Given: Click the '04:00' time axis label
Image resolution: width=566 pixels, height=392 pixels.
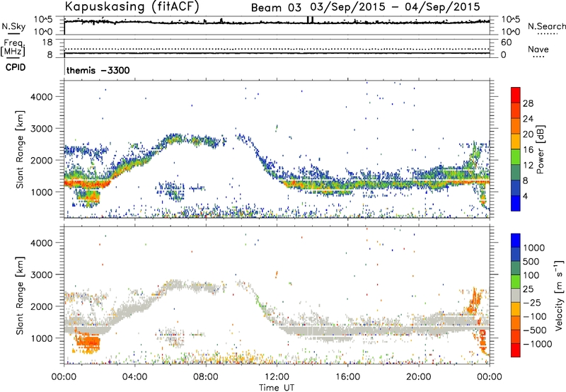Looking at the screenshot, I should [135, 377].
